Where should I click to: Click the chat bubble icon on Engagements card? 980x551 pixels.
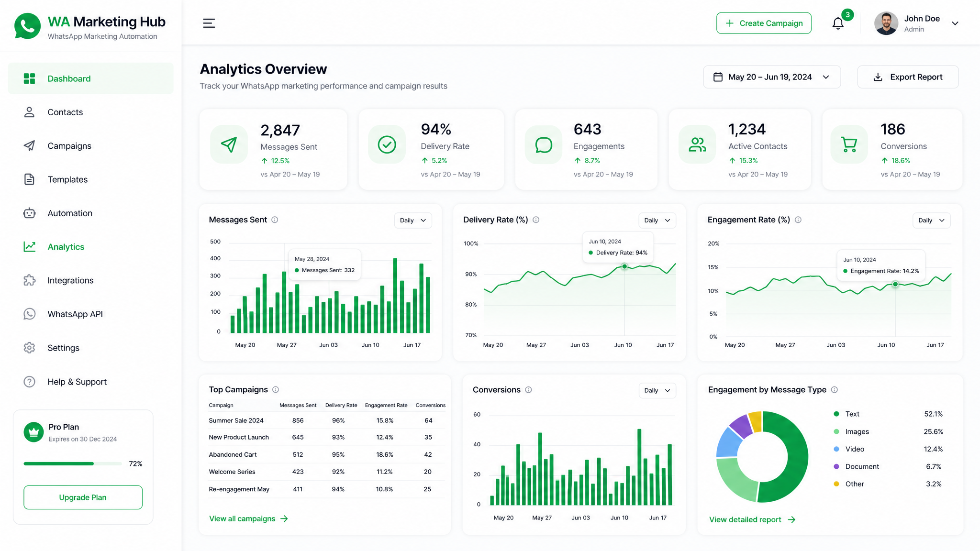click(544, 144)
